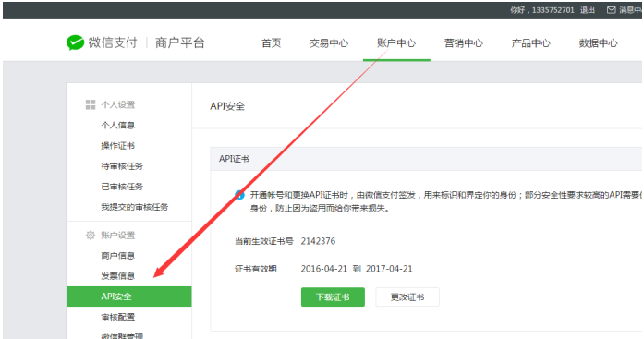Click the WeChat Pay green logo icon
This screenshot has width=644, height=339.
tap(75, 42)
